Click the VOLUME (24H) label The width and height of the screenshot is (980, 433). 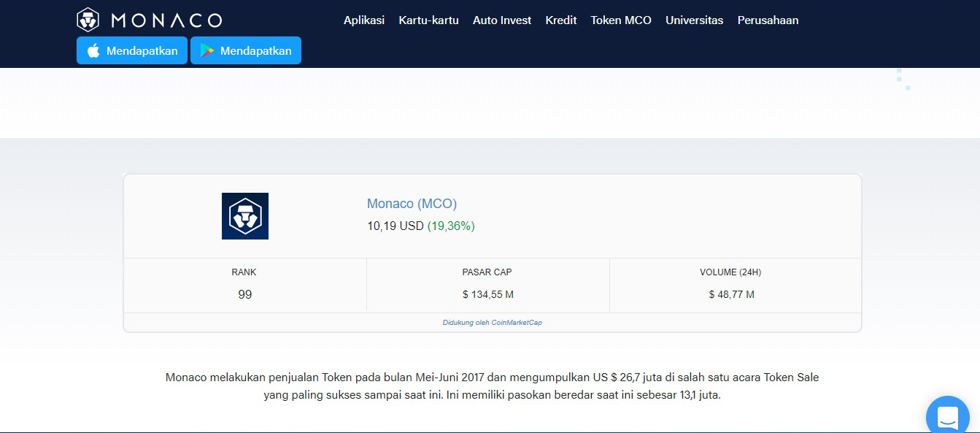(x=730, y=272)
